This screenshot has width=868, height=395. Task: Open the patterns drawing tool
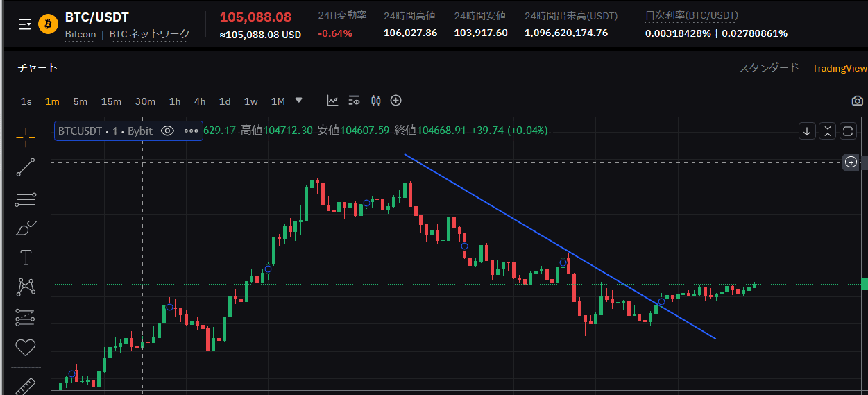tap(26, 287)
